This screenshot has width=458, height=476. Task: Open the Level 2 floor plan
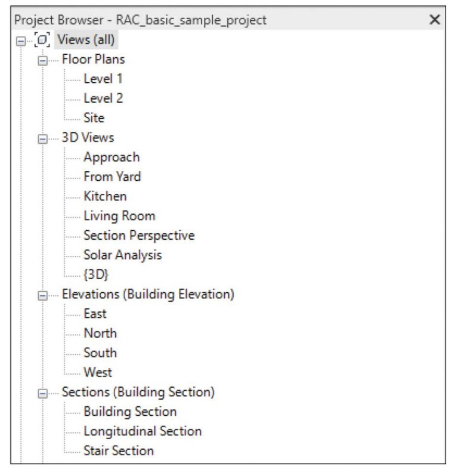(103, 98)
